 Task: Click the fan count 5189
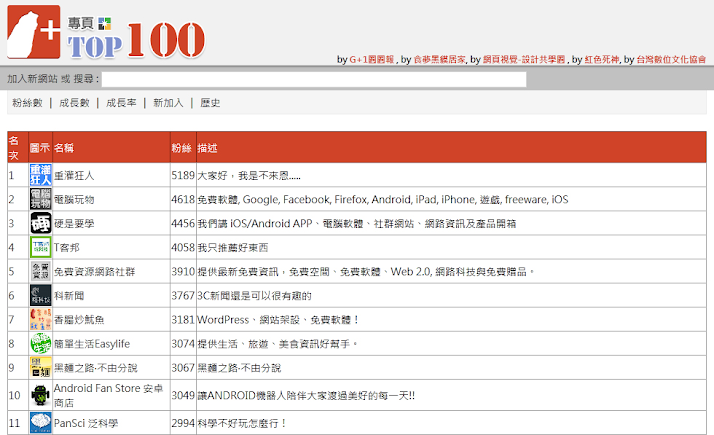tap(183, 175)
